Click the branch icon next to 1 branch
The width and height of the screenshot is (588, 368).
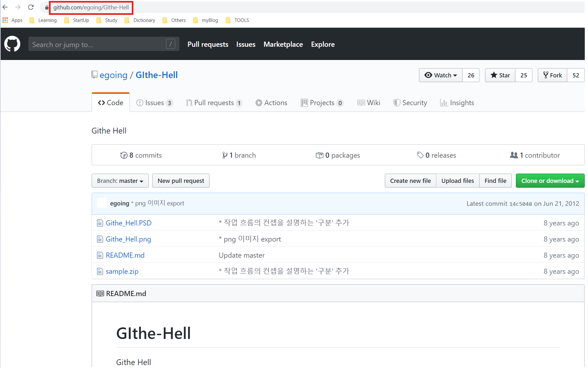[x=225, y=155]
